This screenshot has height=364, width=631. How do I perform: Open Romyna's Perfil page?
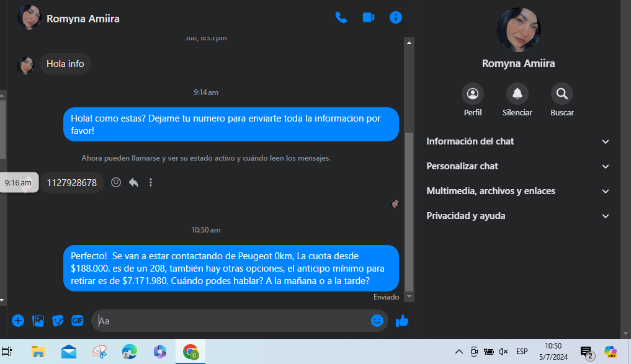(473, 94)
